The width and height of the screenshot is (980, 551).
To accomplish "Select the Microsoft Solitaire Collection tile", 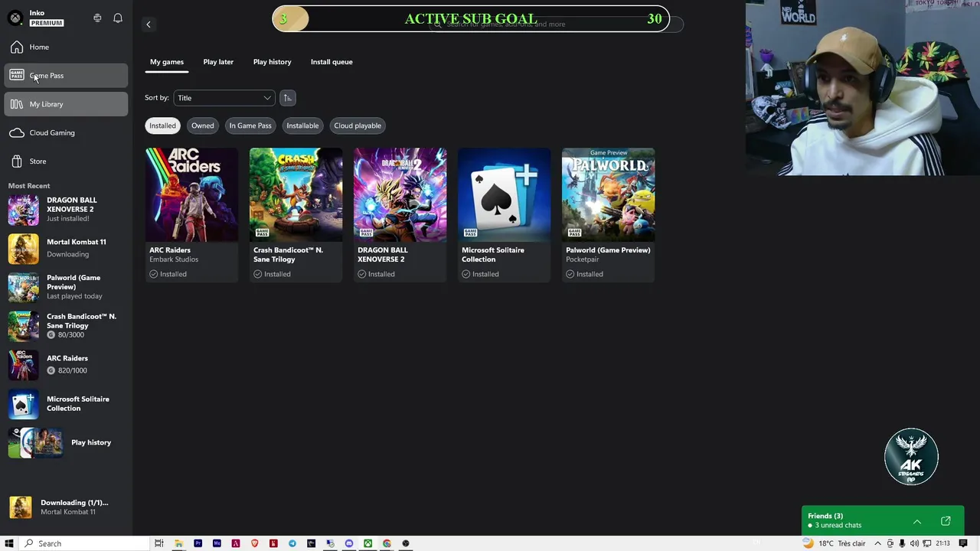I will click(504, 215).
